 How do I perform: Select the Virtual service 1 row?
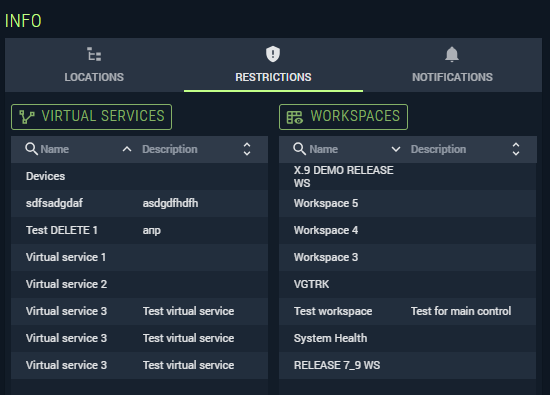pos(140,257)
